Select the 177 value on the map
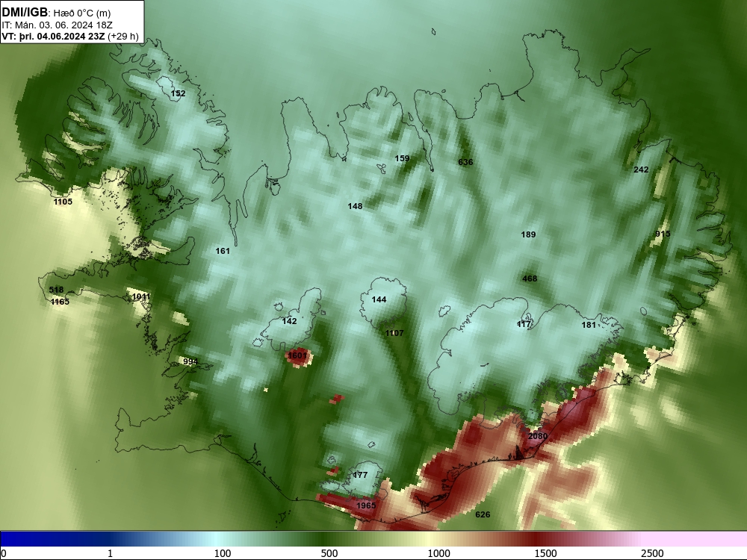This screenshot has width=747, height=560. (360, 475)
